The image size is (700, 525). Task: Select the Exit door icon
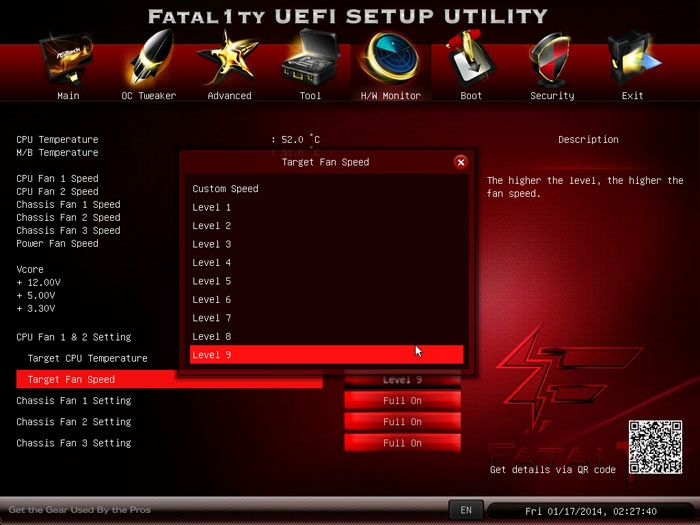[x=634, y=58]
